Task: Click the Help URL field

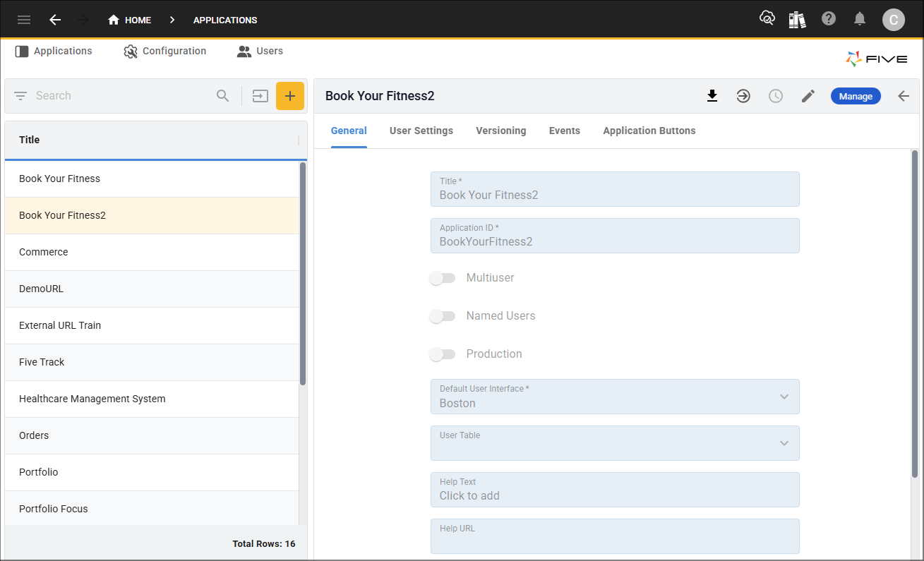Action: (x=615, y=536)
